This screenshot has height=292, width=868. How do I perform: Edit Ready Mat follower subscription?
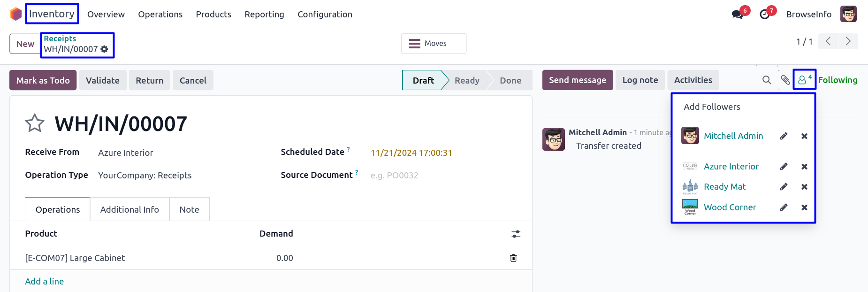click(784, 187)
